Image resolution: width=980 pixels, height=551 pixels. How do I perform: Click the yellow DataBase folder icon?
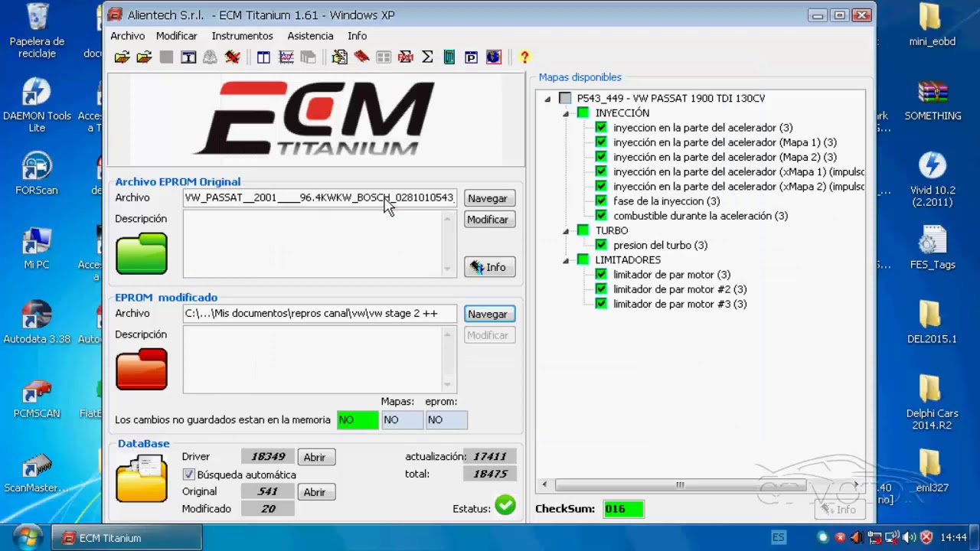pyautogui.click(x=142, y=478)
